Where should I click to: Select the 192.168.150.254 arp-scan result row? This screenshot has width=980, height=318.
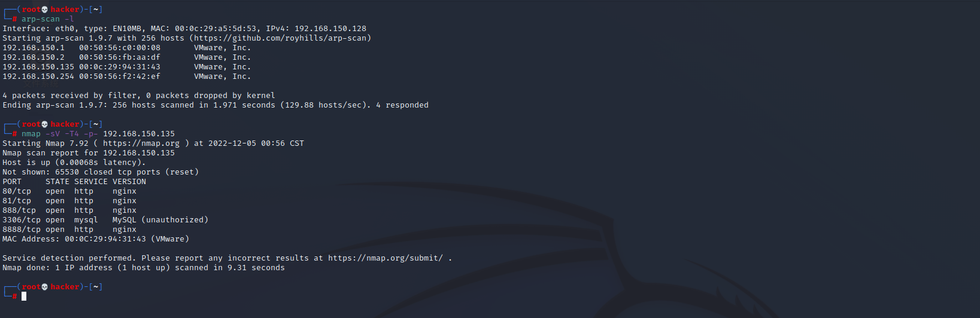(127, 77)
